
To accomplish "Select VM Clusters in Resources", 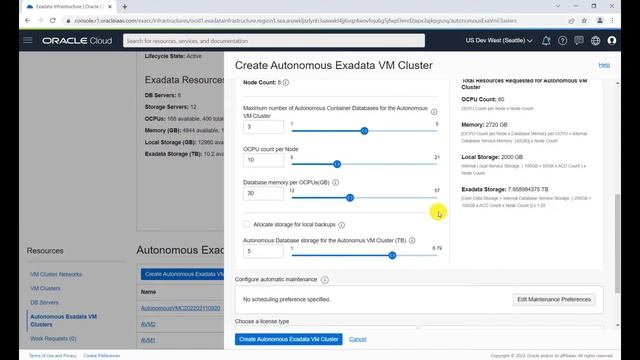I will pos(45,288).
